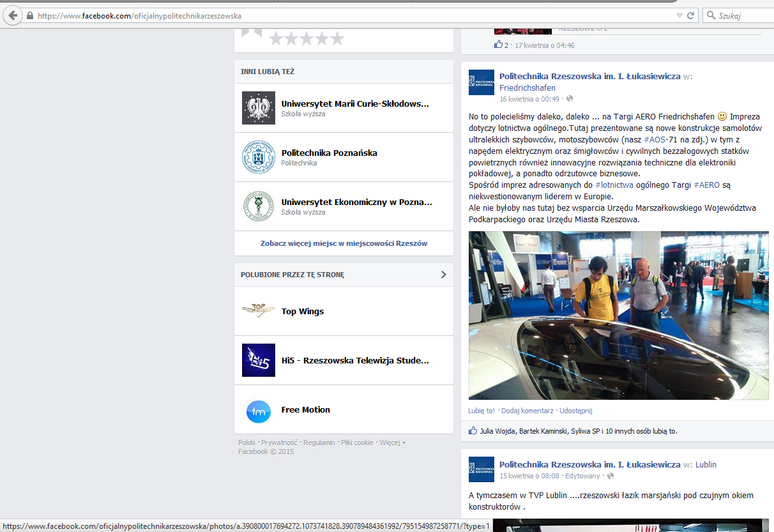Open the Lublin location link
This screenshot has height=532, width=774.
coord(706,465)
